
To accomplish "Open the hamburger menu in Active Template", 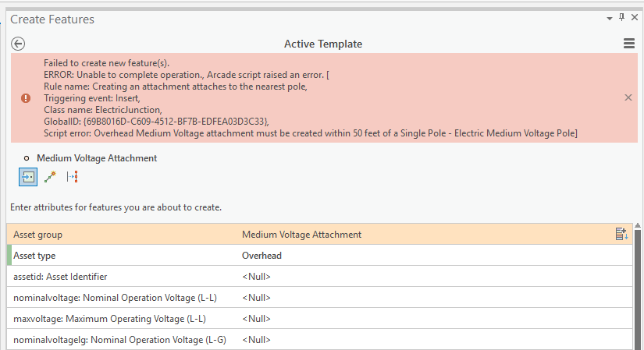I will coord(629,44).
